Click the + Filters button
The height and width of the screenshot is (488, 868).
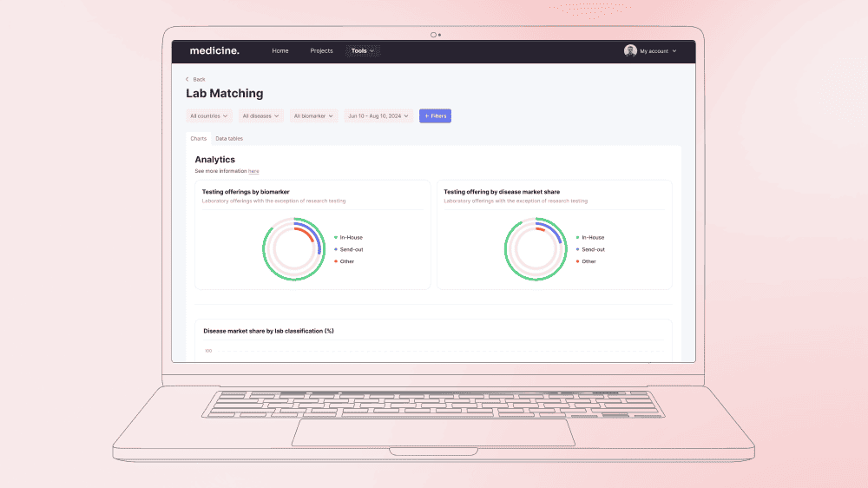[x=435, y=115]
